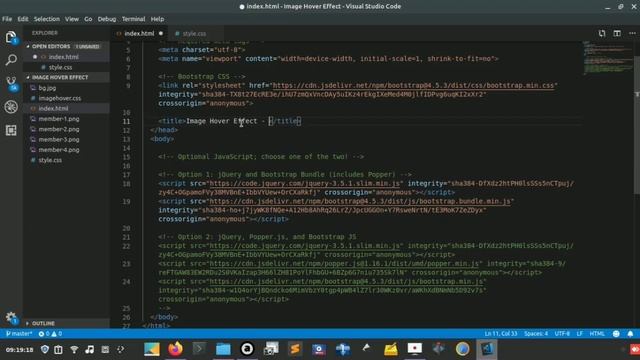Open the Source Control view

point(11,83)
